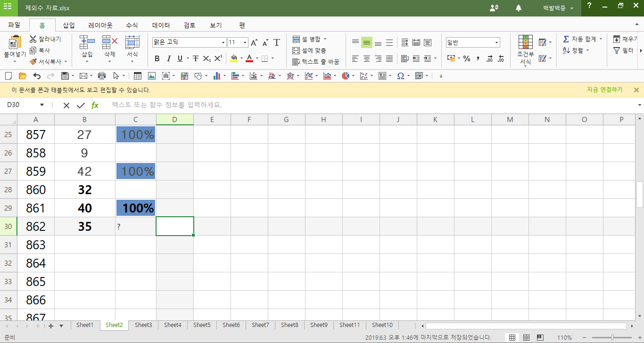
Task: Open the number format 일반 dropdown
Action: (496, 43)
